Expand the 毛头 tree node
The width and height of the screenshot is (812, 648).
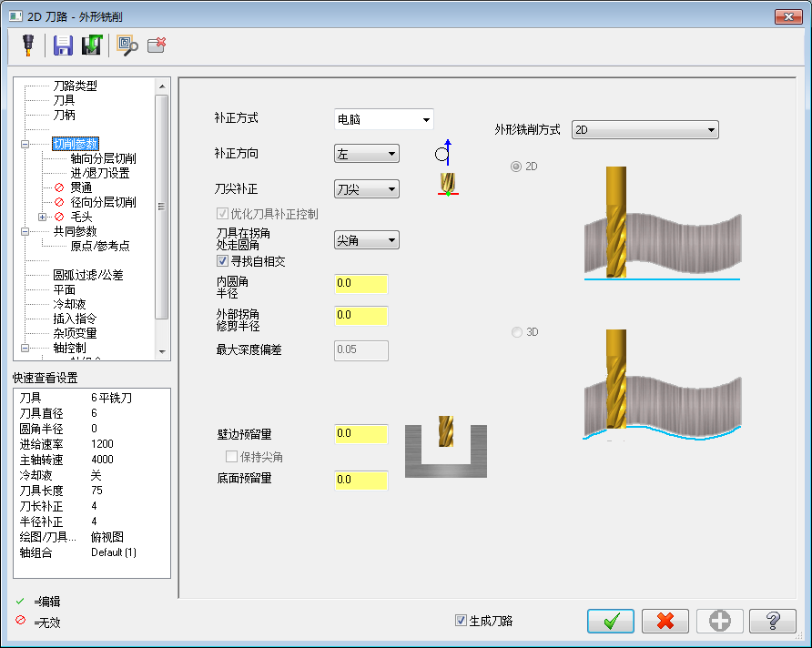42,217
